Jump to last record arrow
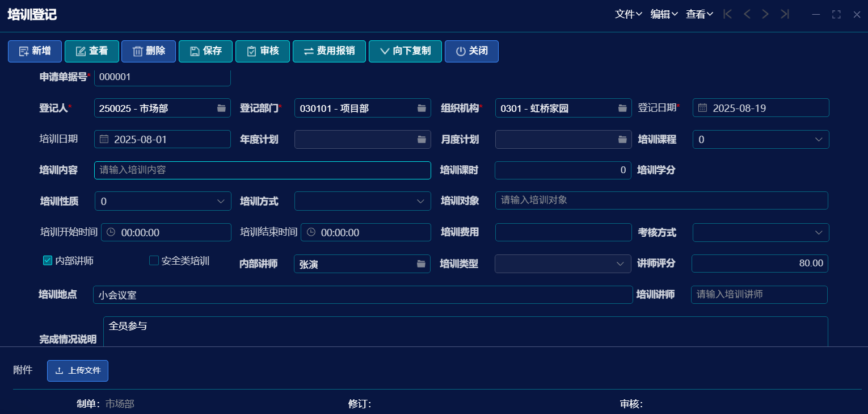The width and height of the screenshot is (868, 414). click(785, 14)
